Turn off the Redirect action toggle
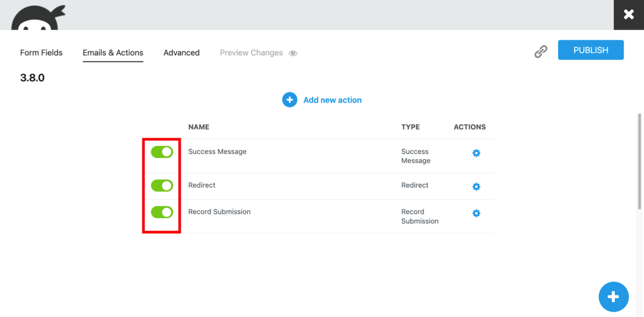 coord(162,186)
